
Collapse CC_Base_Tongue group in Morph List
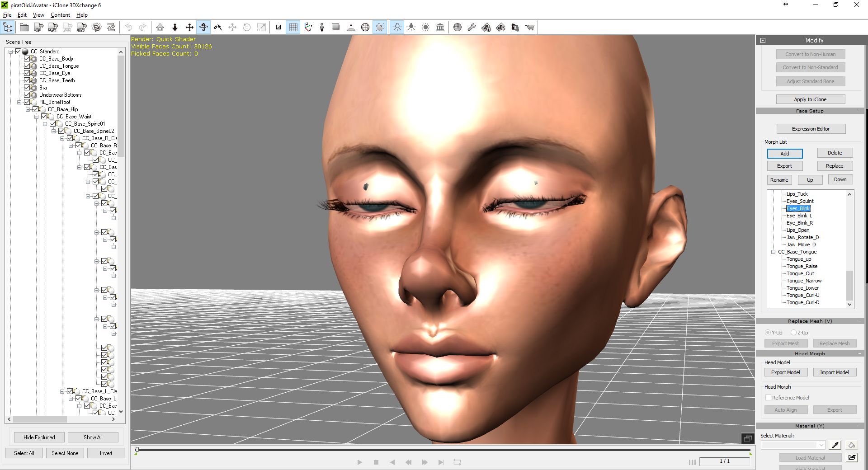(774, 252)
